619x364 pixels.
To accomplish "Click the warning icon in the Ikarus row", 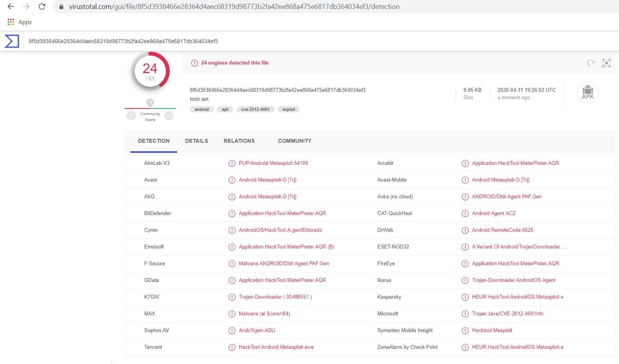I will click(x=465, y=280).
